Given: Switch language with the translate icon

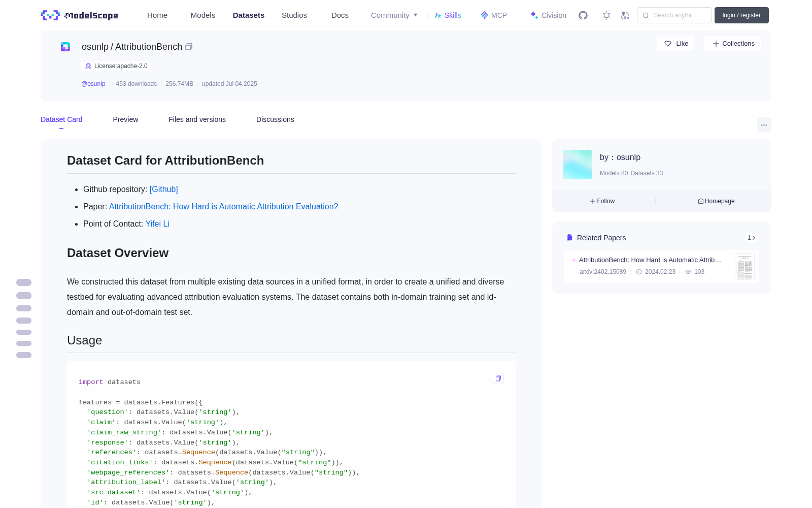Looking at the screenshot, I should [625, 15].
